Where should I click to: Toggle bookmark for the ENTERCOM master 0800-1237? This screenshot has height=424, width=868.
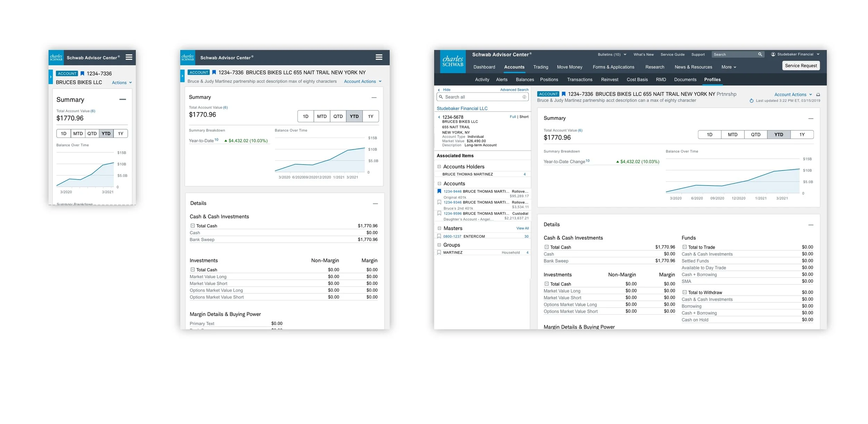pyautogui.click(x=439, y=236)
